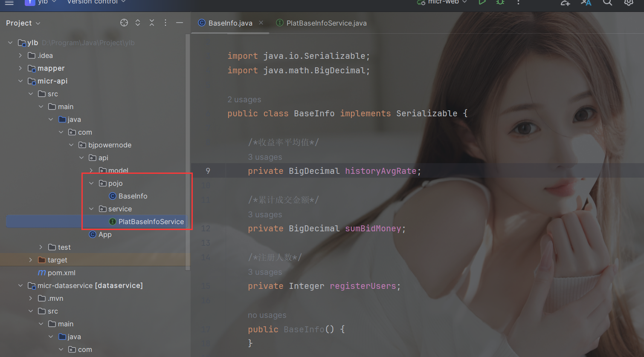The height and width of the screenshot is (357, 644).
Task: Close the BaseInfo.java tab
Action: 261,23
